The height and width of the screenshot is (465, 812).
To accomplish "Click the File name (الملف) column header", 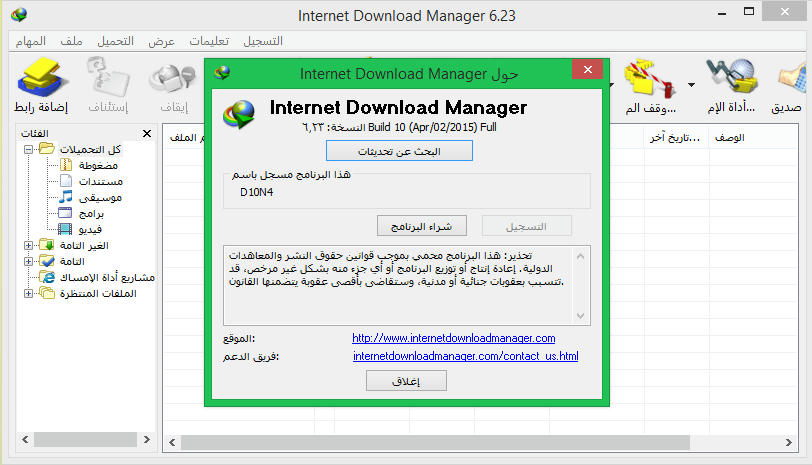I will tap(185, 137).
